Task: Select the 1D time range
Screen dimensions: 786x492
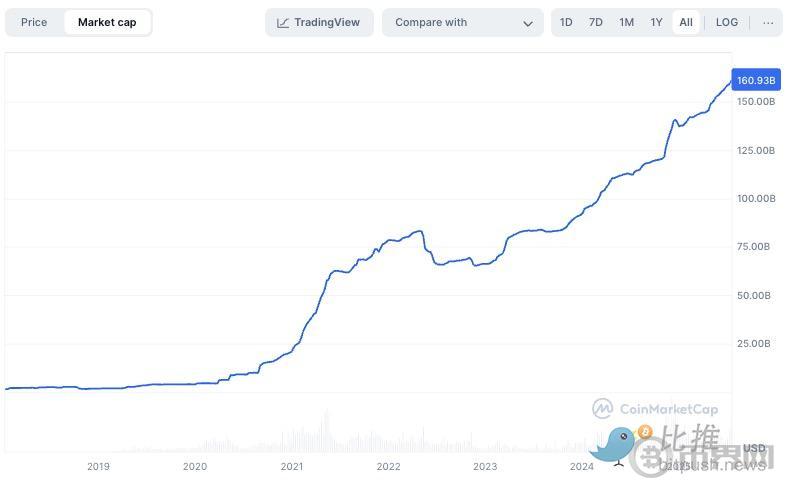Action: tap(566, 22)
